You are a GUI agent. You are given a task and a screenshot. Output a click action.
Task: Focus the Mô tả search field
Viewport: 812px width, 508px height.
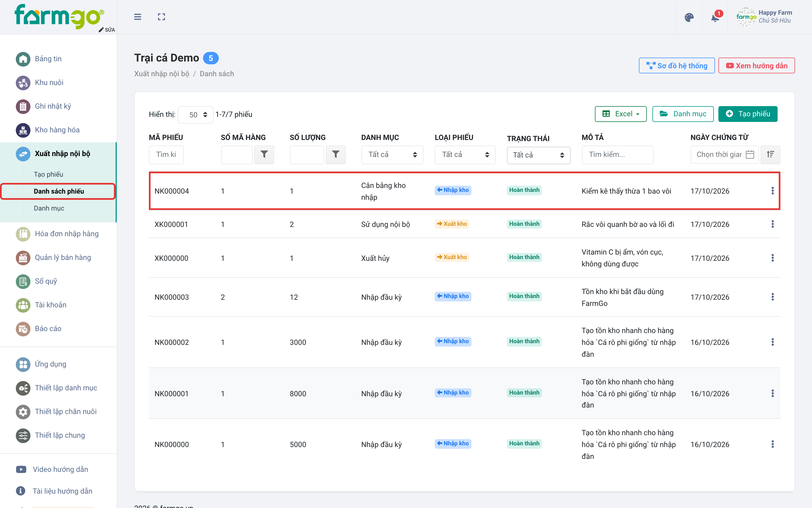pyautogui.click(x=617, y=155)
